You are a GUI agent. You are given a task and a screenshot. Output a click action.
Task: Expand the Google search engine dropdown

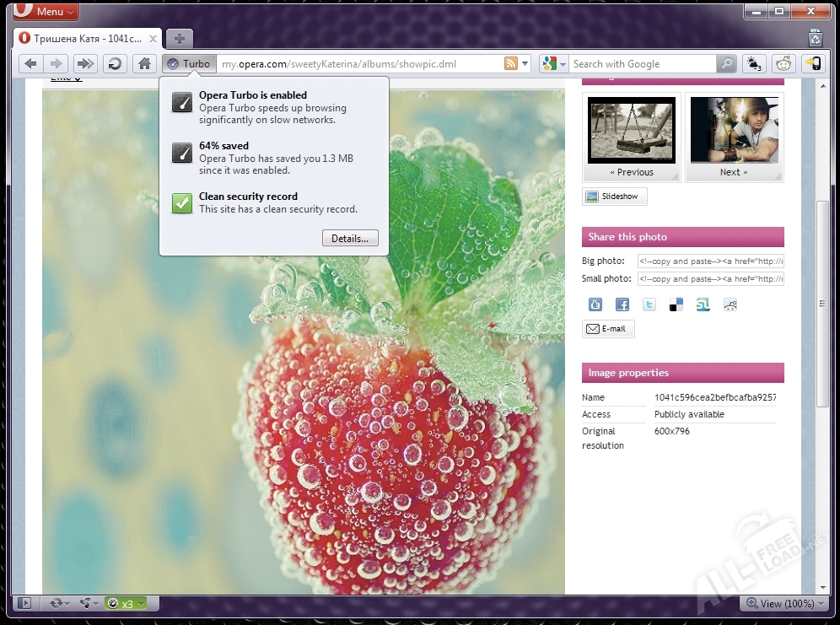pyautogui.click(x=552, y=64)
